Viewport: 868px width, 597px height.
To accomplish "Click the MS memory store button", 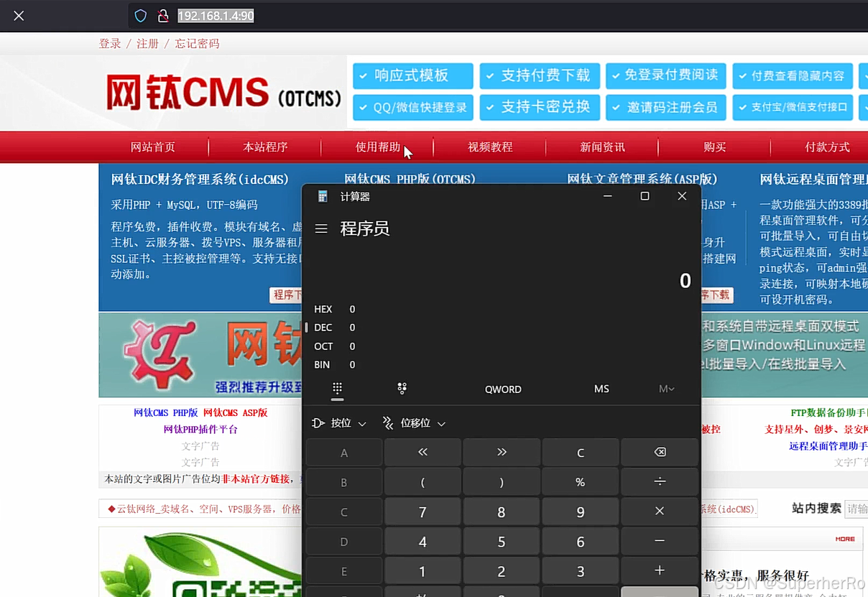I will coord(601,389).
